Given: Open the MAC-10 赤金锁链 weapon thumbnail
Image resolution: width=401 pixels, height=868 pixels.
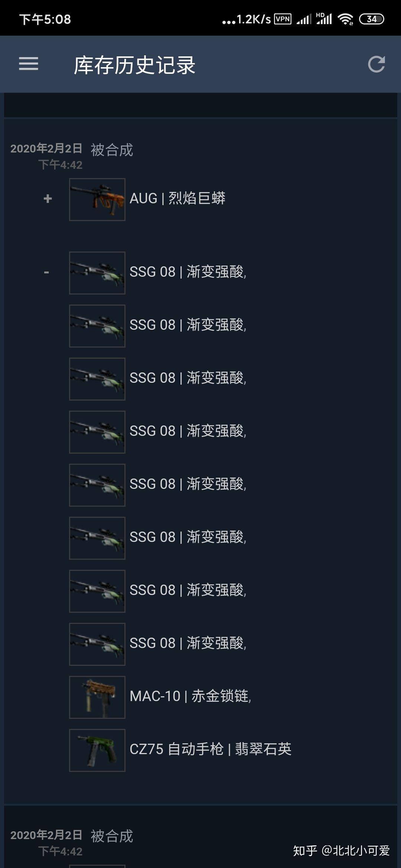Looking at the screenshot, I should click(x=97, y=697).
